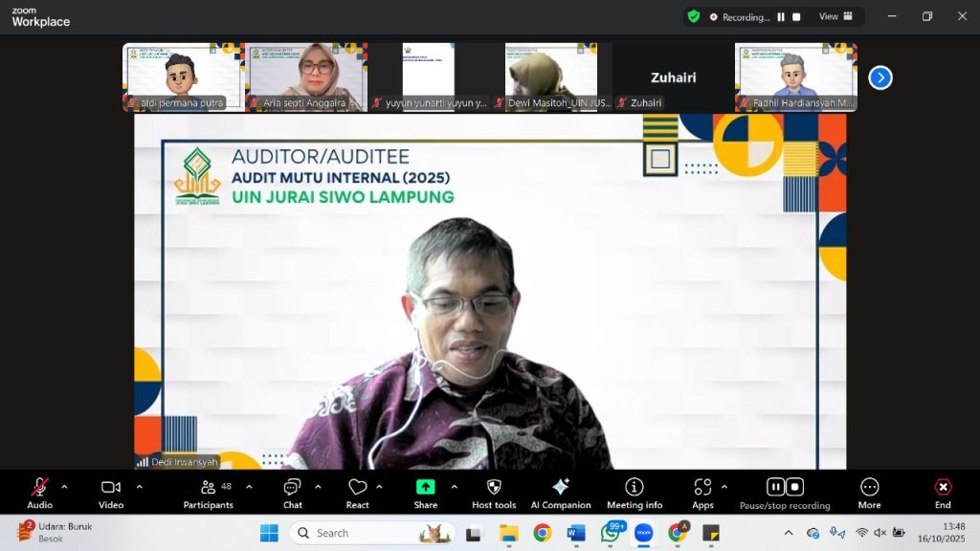Open the Chat panel
This screenshot has width=980, height=551.
pos(292,493)
